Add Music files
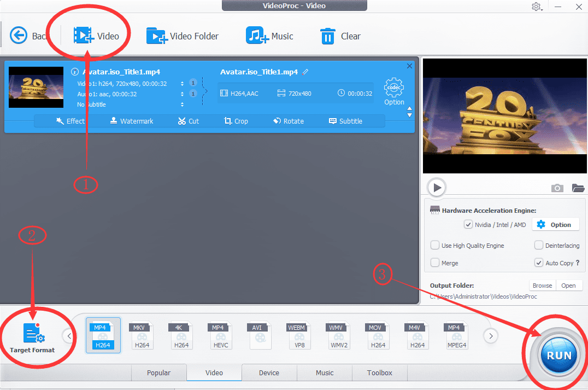Viewport: 588px width, 390px height. pos(269,36)
